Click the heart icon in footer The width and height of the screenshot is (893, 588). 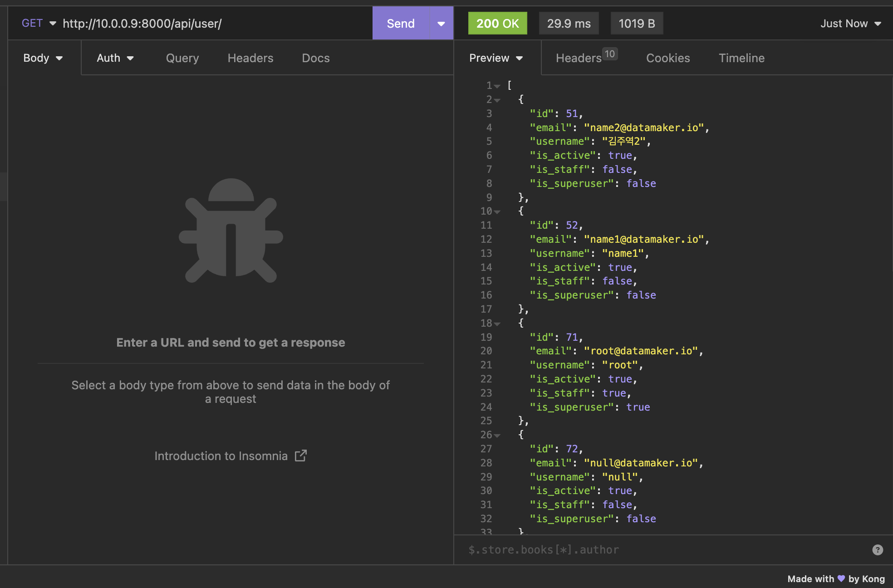pyautogui.click(x=841, y=578)
